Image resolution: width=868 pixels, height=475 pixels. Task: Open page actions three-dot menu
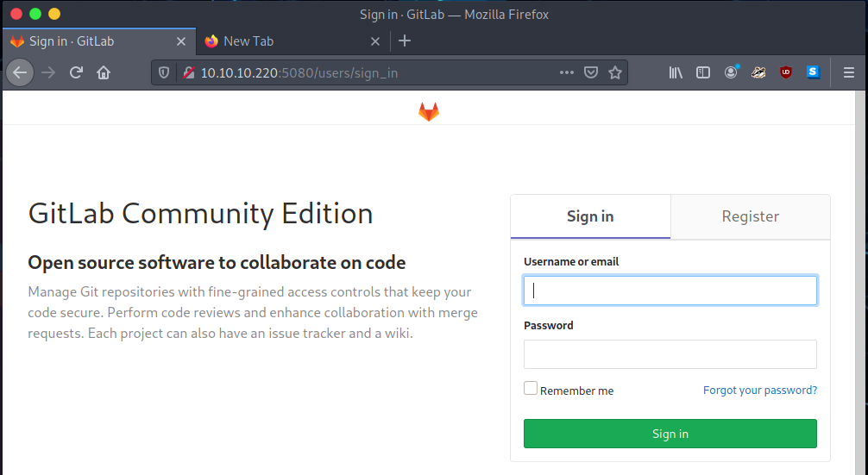566,72
